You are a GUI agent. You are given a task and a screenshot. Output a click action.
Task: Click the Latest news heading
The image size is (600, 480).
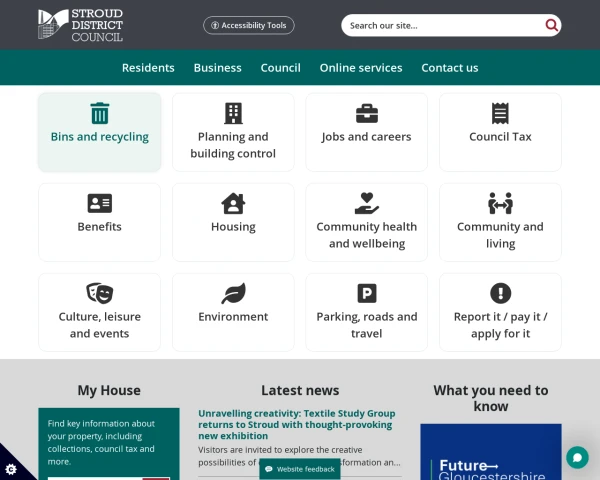tap(300, 390)
